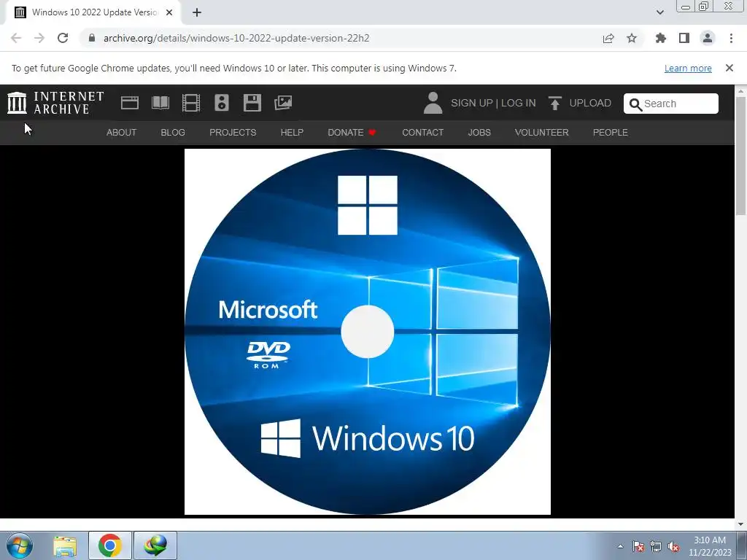Screen dimensions: 747x560
Task: Open the CONTACT menu item
Action: coord(422,133)
